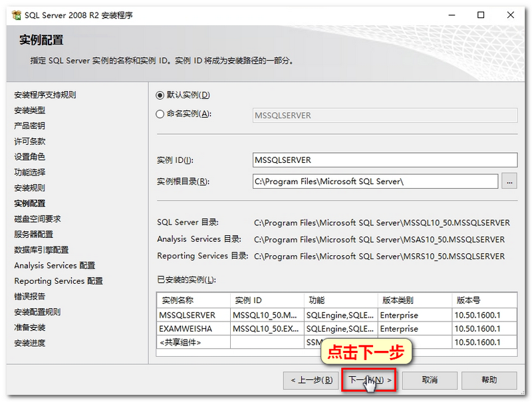532x402 pixels.
Task: Click the SQL Server setup title bar icon
Action: (x=17, y=15)
